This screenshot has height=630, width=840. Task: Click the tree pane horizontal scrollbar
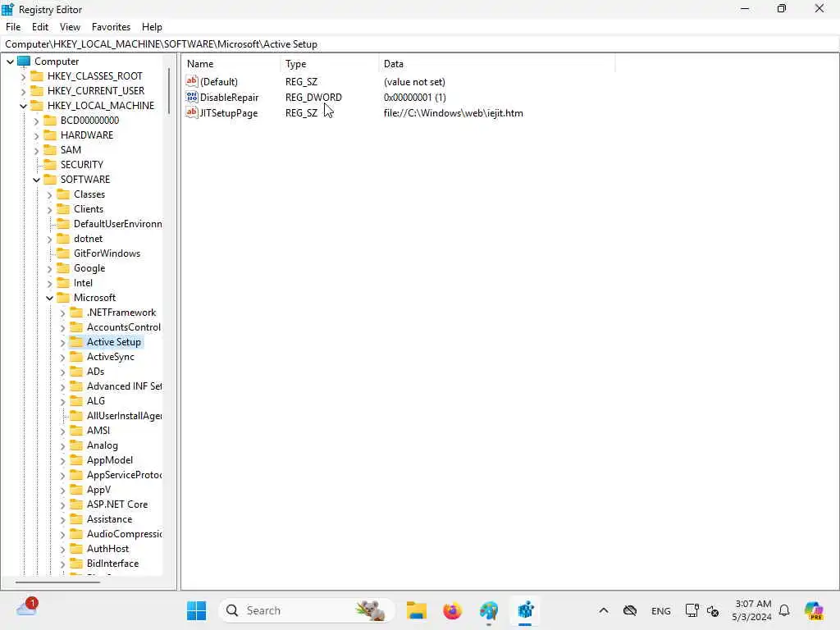[x=58, y=582]
